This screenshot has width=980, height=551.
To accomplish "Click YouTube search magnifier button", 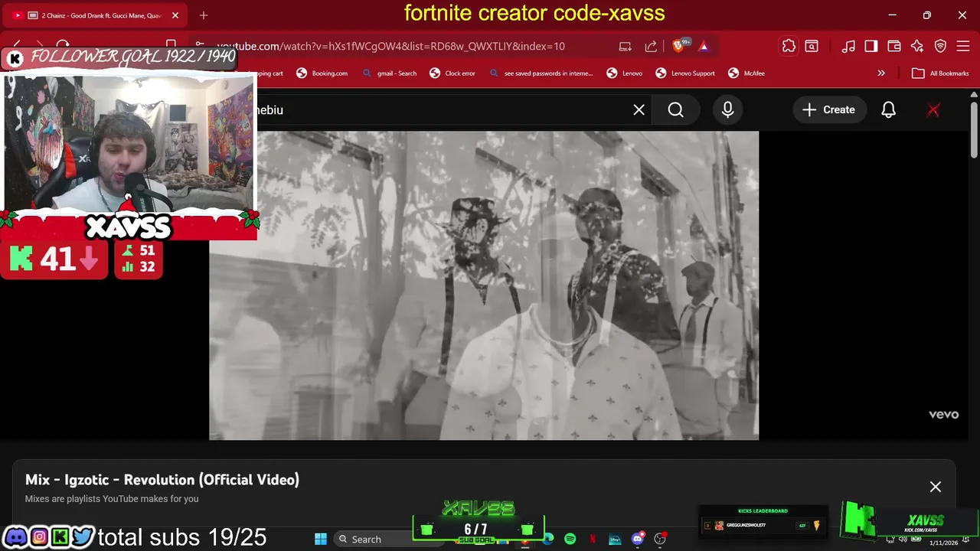I will [x=675, y=110].
